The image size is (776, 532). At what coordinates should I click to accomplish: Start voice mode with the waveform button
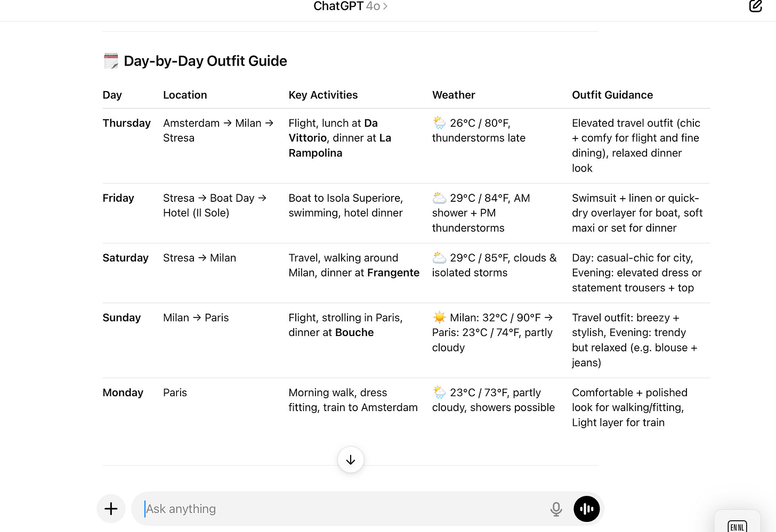point(587,509)
